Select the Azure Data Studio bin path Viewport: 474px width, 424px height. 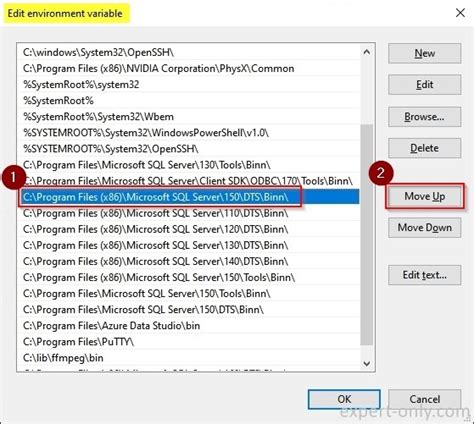point(189,326)
